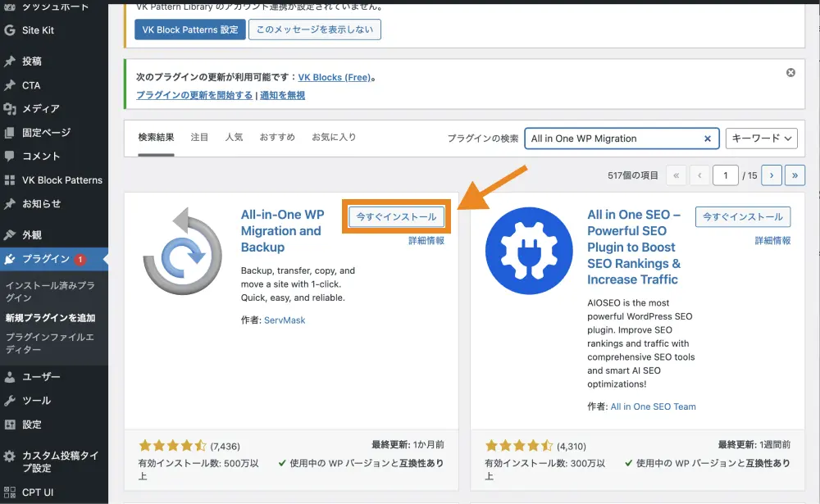820x504 pixels.
Task: Jump to last results page
Action: [795, 175]
